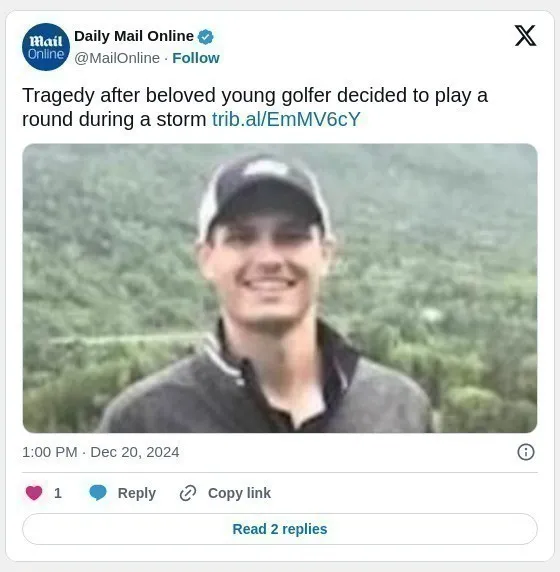Image resolution: width=560 pixels, height=572 pixels.
Task: Click the blue reply speech bubble icon
Action: pyautogui.click(x=98, y=493)
